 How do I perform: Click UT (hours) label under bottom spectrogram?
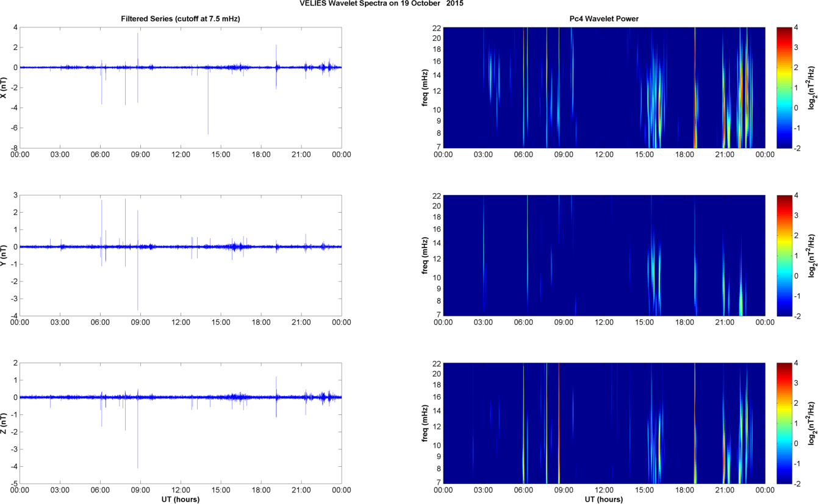pyautogui.click(x=604, y=499)
